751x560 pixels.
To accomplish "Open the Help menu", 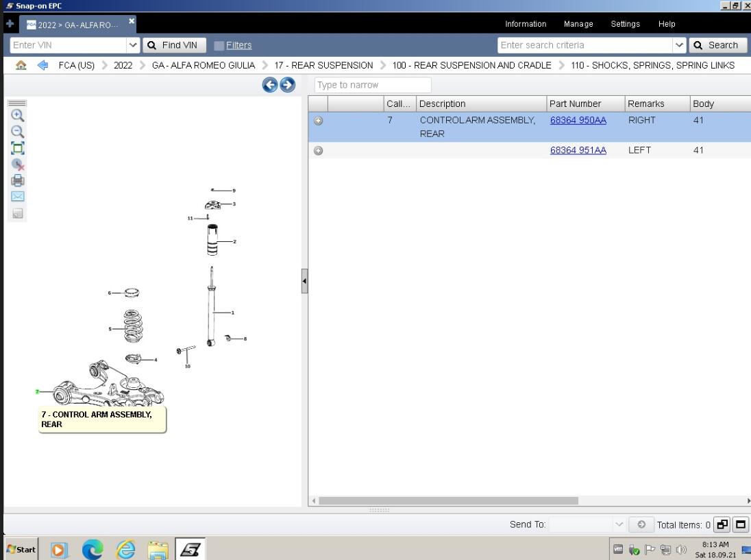I will point(667,24).
